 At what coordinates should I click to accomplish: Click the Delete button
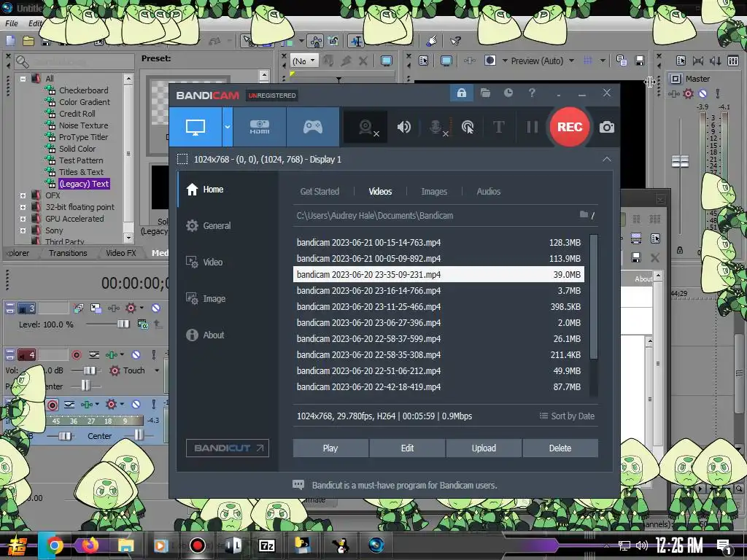(560, 448)
